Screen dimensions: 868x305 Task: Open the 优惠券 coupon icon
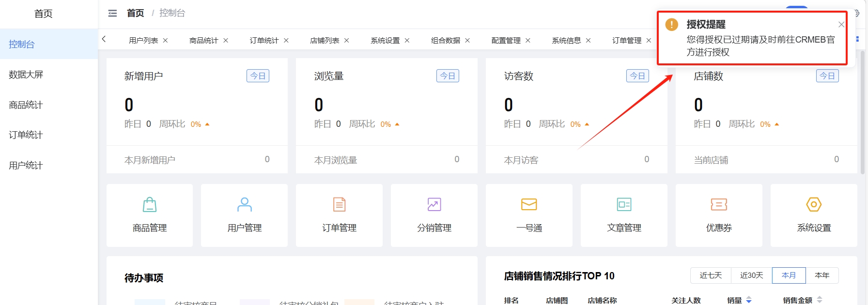719,205
